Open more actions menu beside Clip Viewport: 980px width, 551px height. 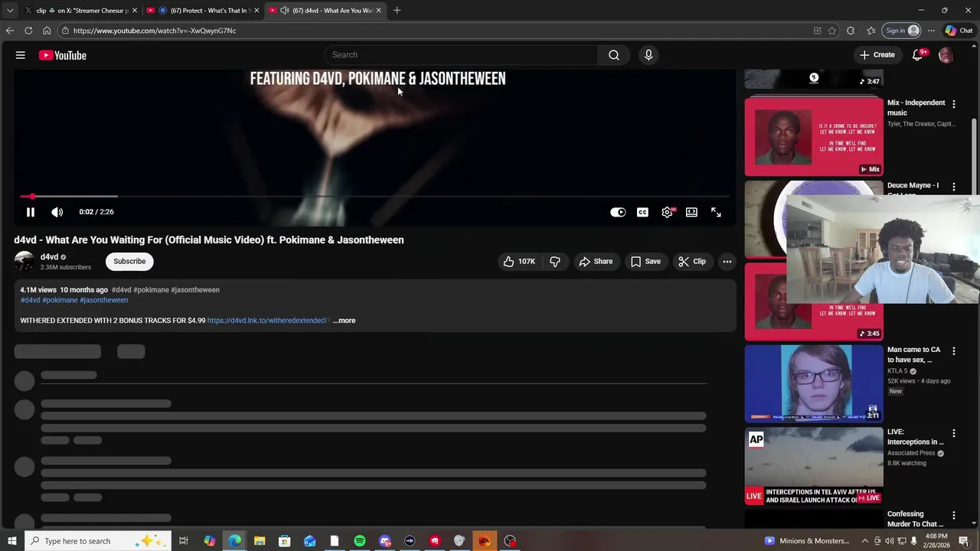pos(727,262)
